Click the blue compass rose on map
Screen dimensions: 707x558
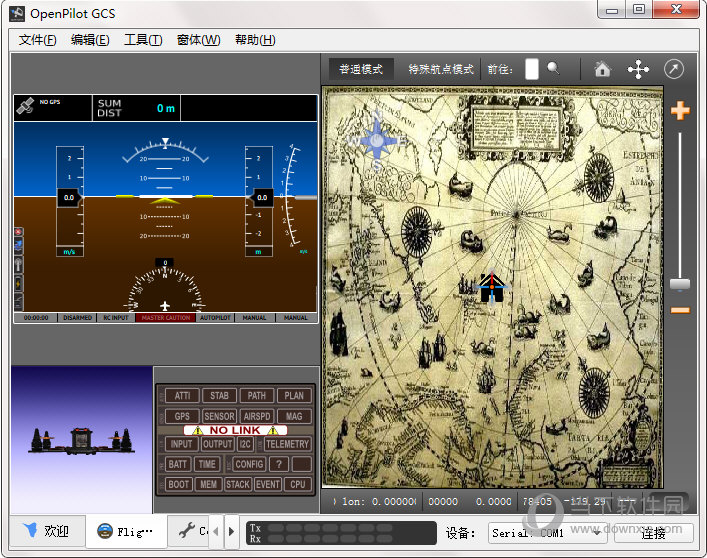pyautogui.click(x=376, y=141)
